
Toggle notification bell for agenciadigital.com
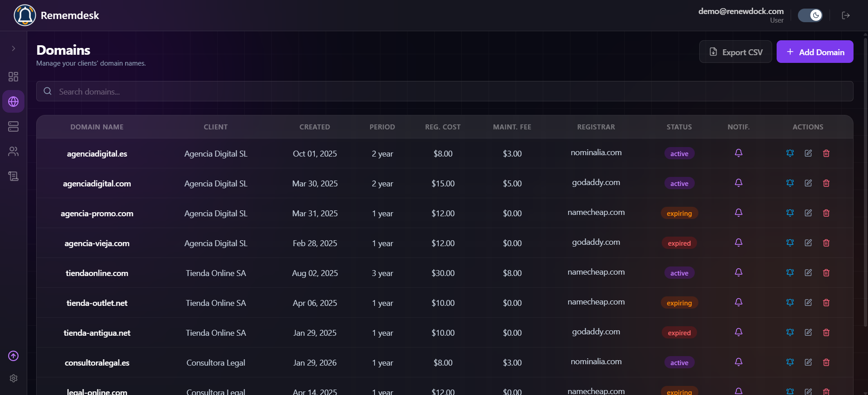(739, 183)
